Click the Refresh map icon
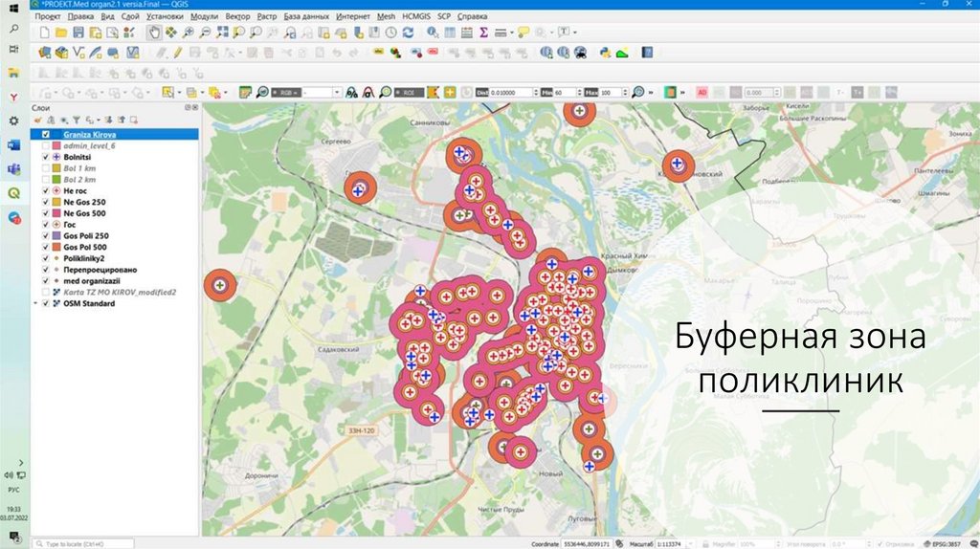 409,33
